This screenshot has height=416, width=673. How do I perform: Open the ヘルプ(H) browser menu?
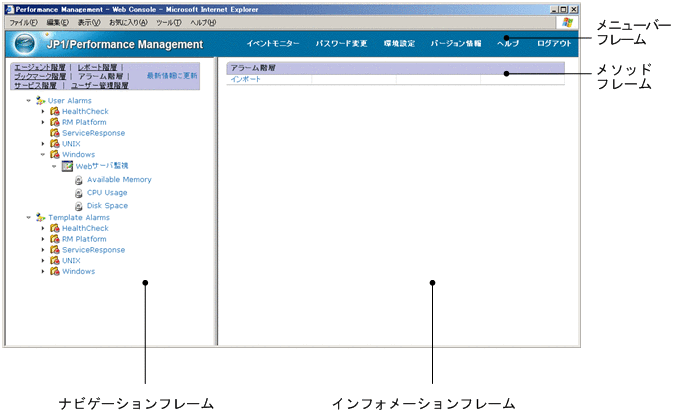(203, 22)
